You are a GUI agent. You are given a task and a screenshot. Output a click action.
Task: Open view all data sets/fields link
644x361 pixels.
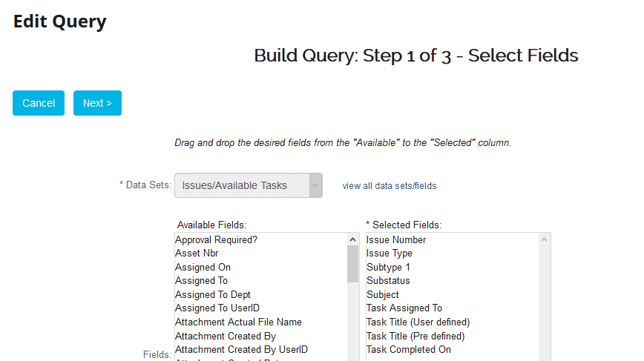pos(390,186)
